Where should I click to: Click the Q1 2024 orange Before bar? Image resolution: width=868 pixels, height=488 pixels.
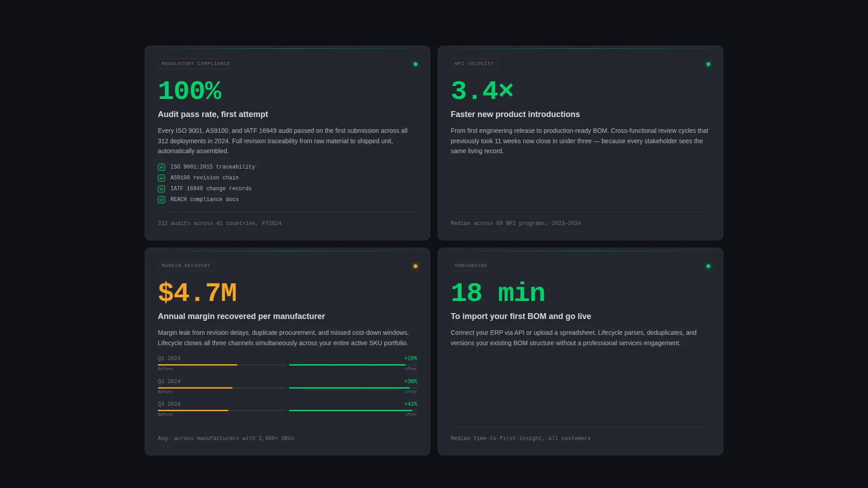pos(198,365)
